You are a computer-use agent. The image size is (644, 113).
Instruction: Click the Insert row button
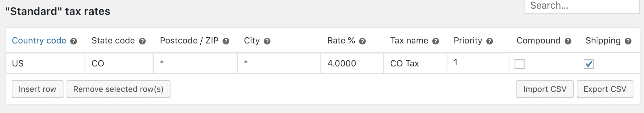tap(38, 89)
